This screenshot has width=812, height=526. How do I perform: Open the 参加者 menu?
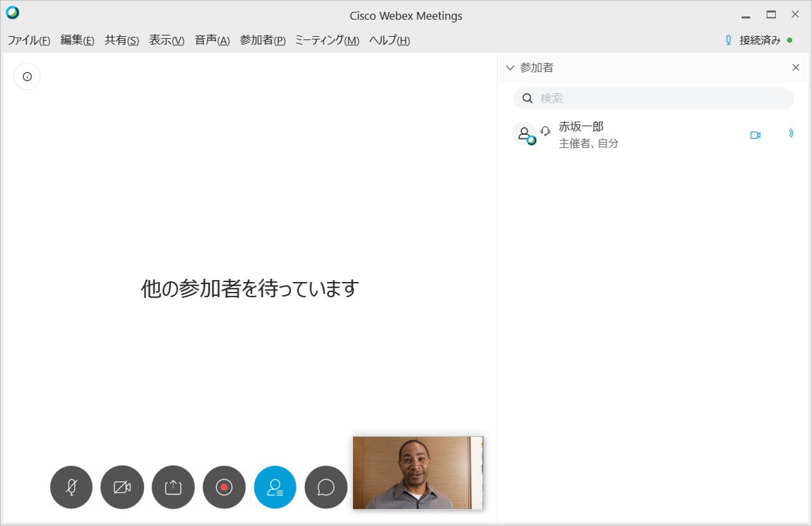pyautogui.click(x=263, y=41)
